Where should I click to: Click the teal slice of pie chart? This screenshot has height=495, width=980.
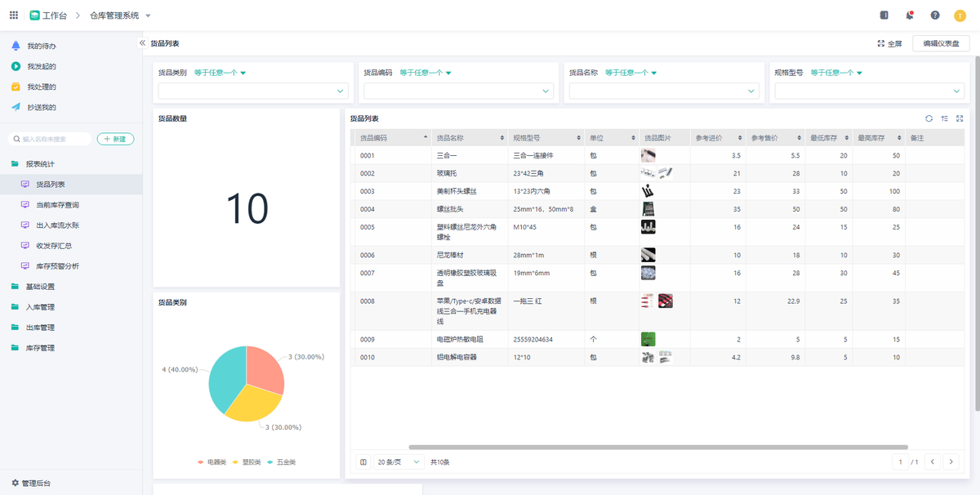(x=225, y=377)
